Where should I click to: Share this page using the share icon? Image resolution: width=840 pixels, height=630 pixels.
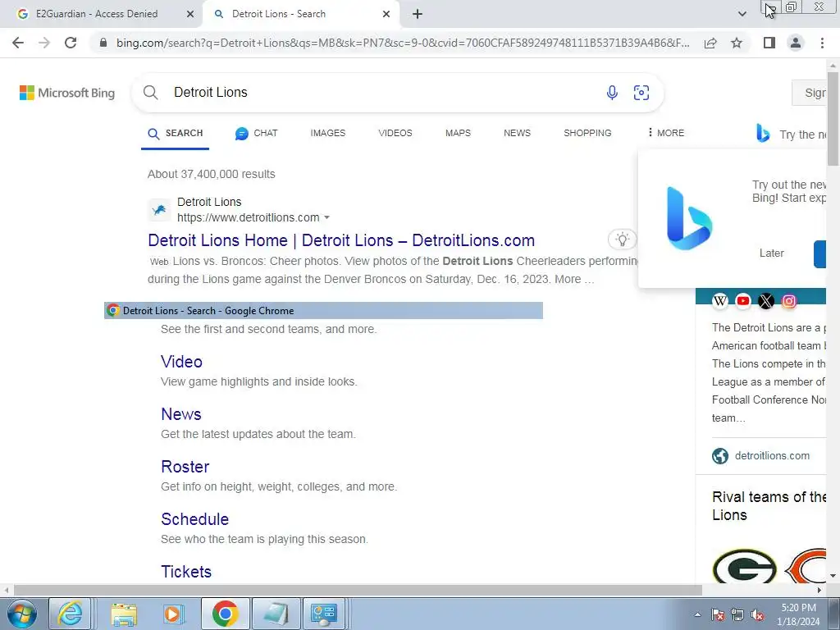click(x=710, y=43)
